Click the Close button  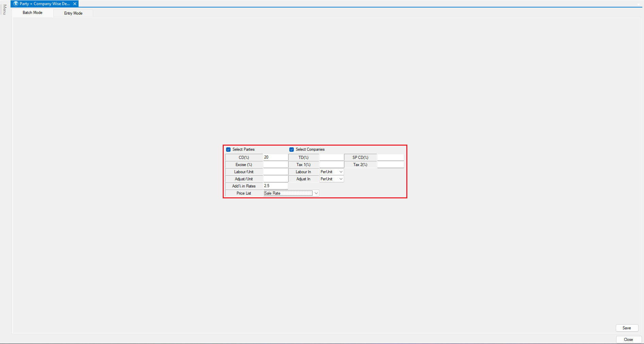[628, 340]
